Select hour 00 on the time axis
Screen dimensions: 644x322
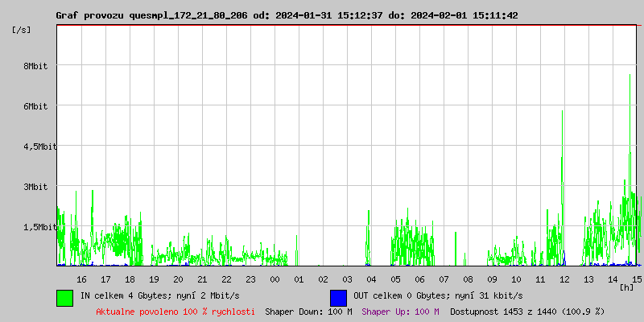click(275, 279)
